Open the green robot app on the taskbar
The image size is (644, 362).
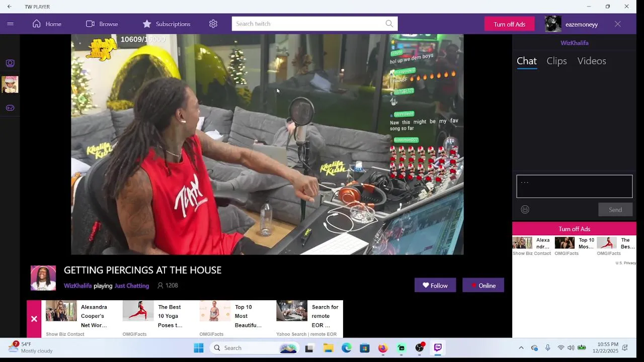pyautogui.click(x=401, y=348)
